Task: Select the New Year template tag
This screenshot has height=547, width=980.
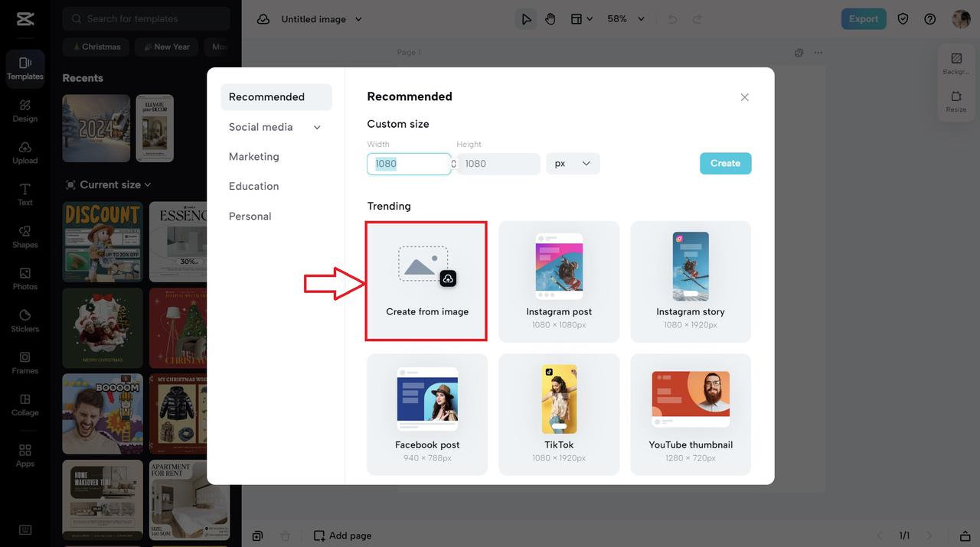Action: pyautogui.click(x=166, y=47)
